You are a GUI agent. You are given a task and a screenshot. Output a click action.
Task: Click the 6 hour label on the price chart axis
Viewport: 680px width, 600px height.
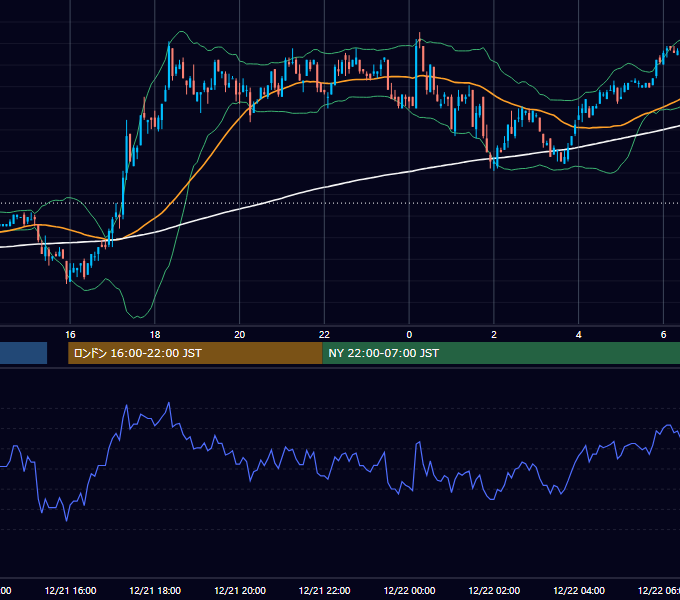663,335
